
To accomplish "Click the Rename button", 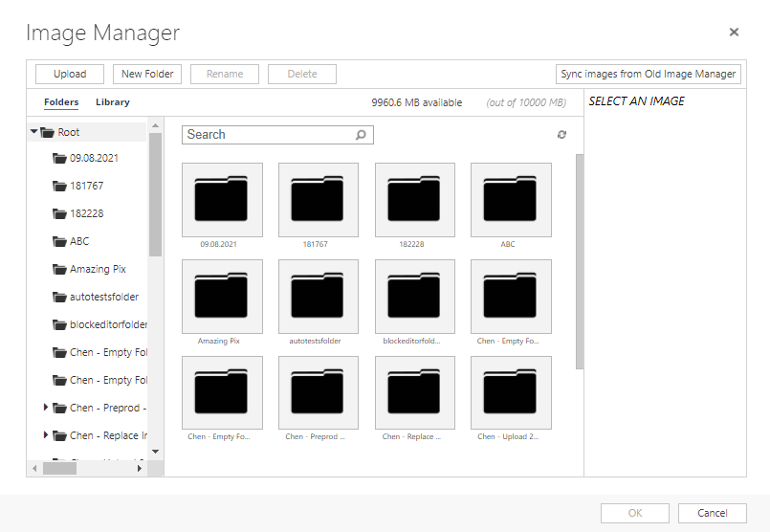I will [x=225, y=75].
